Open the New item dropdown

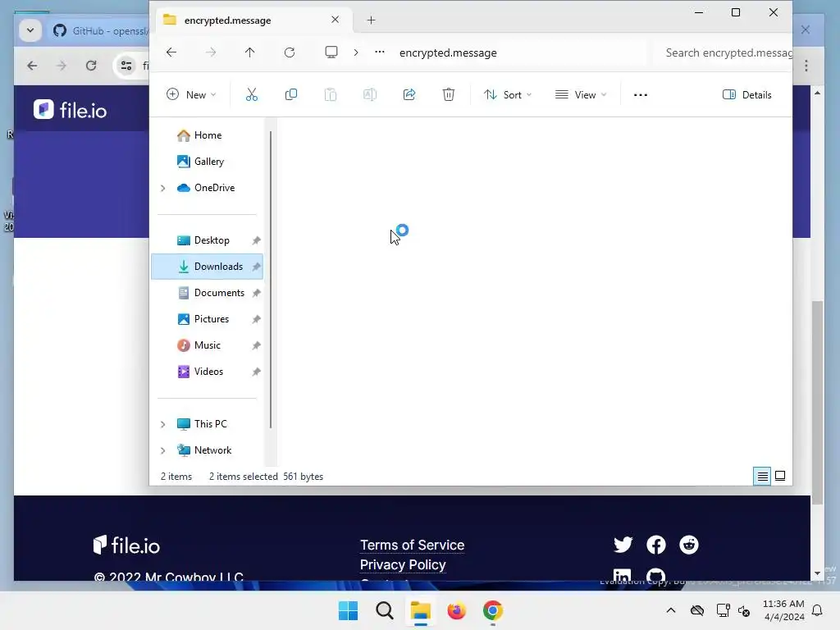(191, 95)
